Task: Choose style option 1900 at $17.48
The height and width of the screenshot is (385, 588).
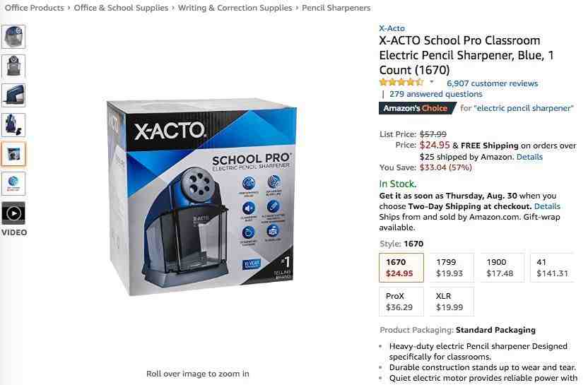Action: click(502, 268)
